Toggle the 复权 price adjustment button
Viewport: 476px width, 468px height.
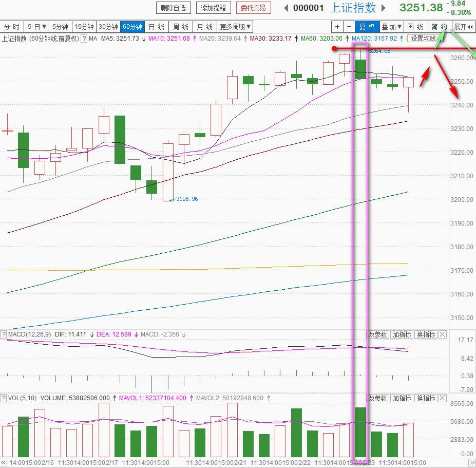[x=367, y=27]
